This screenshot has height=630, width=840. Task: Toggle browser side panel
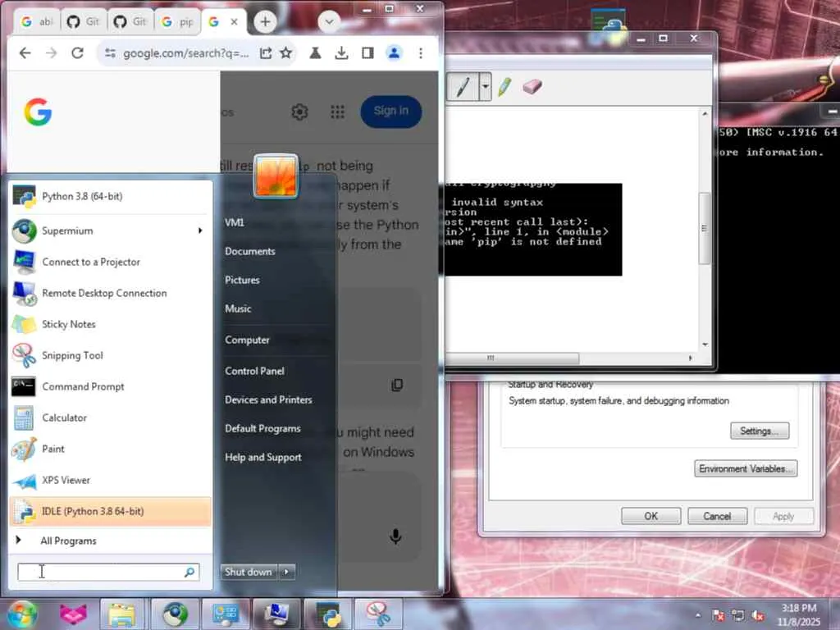(367, 53)
